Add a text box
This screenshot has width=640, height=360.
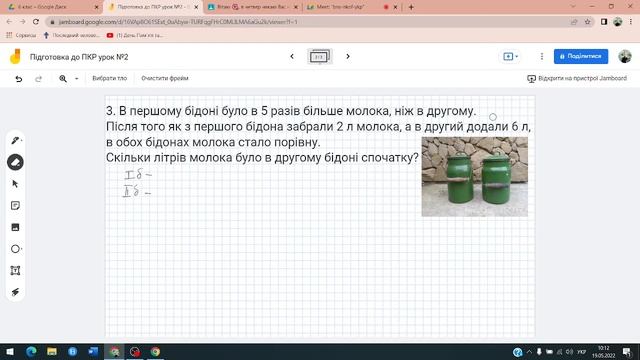(x=16, y=271)
